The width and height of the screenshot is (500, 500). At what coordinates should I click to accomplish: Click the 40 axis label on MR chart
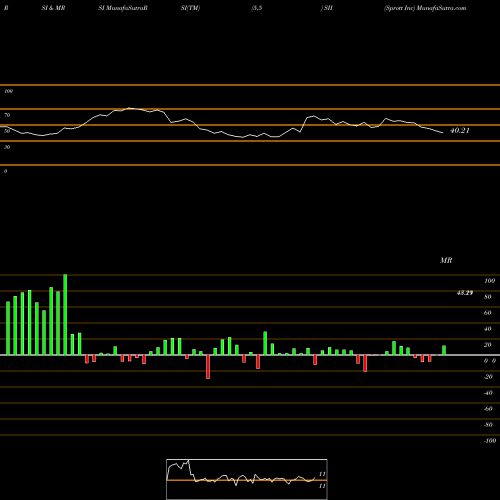(x=488, y=329)
